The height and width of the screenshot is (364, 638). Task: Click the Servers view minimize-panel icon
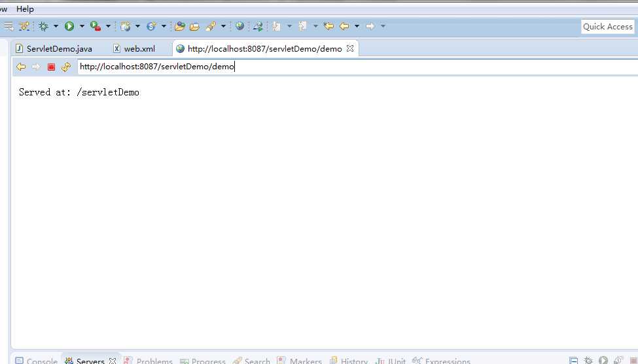tap(573, 360)
